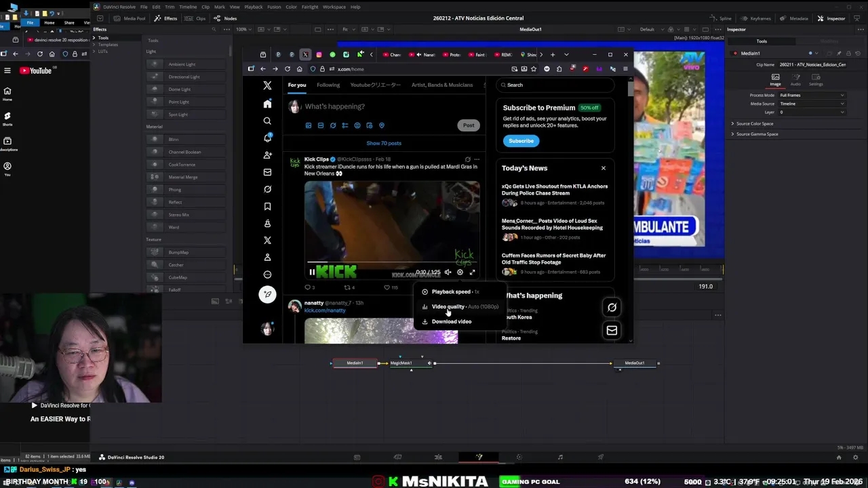The image size is (868, 488).
Task: Open X Home icon in sidebar
Action: 267,104
